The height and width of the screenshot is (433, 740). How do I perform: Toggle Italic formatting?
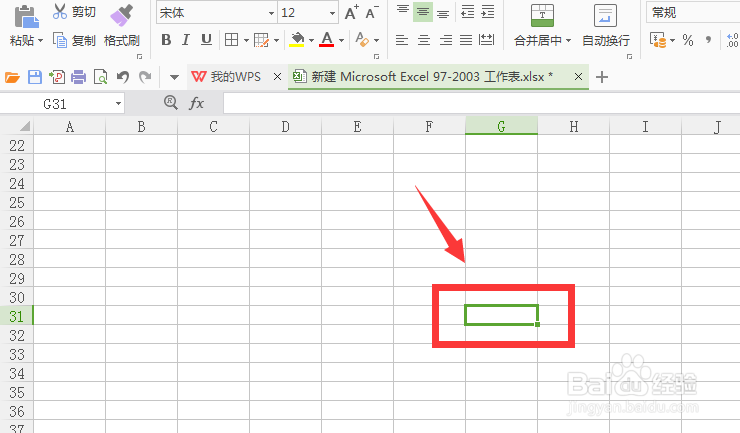(186, 40)
